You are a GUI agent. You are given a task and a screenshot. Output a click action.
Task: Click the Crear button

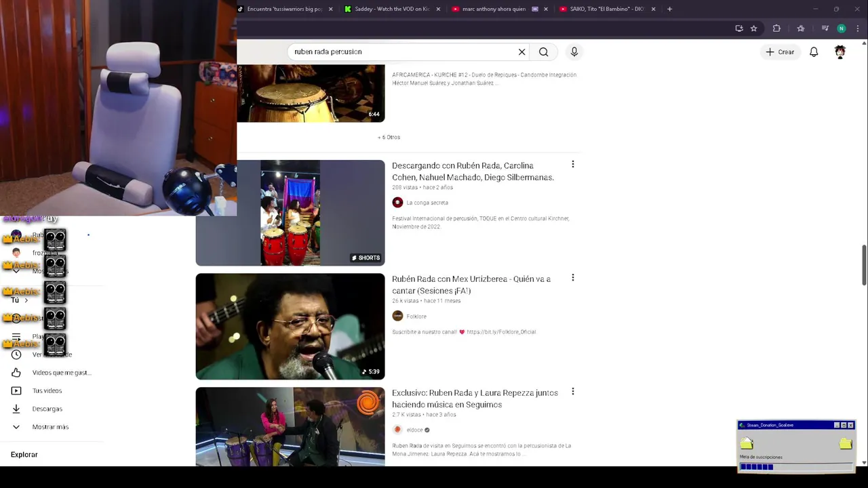click(x=780, y=52)
